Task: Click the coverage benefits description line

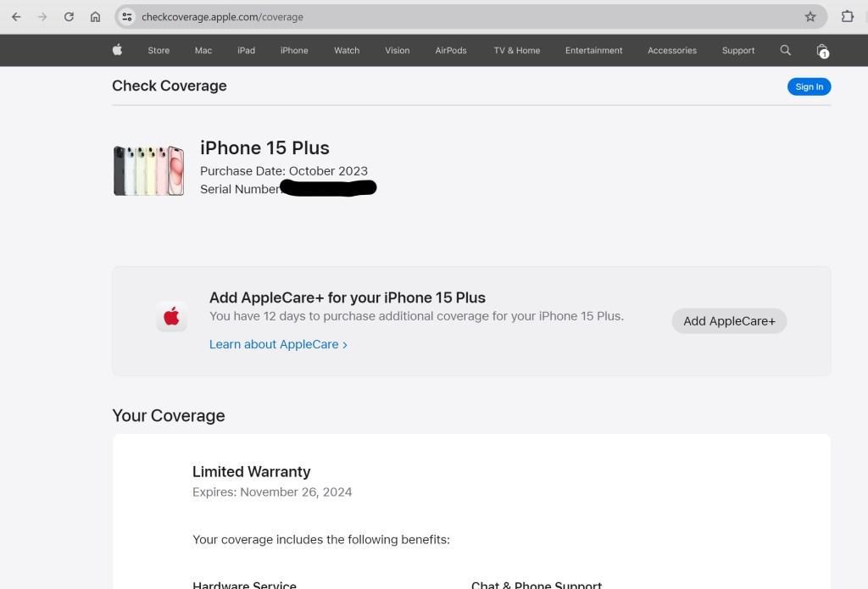Action: point(321,540)
